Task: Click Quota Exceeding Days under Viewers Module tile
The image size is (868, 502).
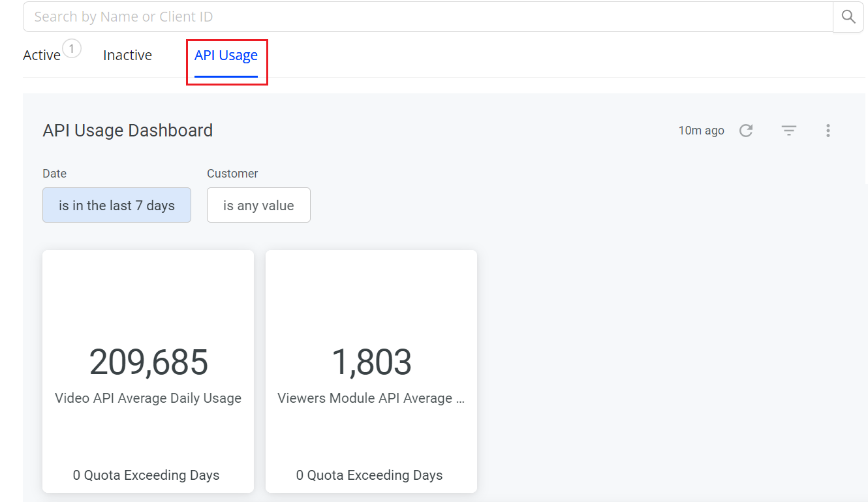Action: [369, 475]
